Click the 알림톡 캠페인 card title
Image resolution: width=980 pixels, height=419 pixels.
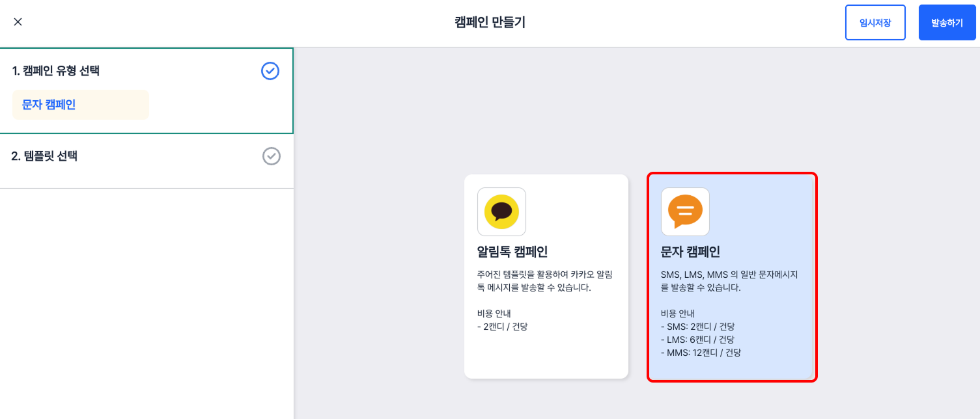click(x=512, y=252)
